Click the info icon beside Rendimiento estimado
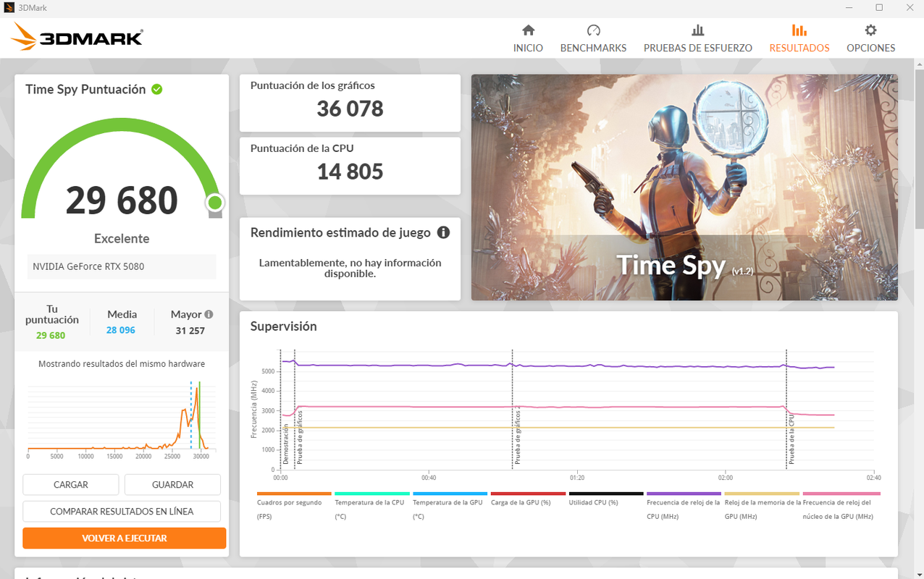 click(443, 232)
